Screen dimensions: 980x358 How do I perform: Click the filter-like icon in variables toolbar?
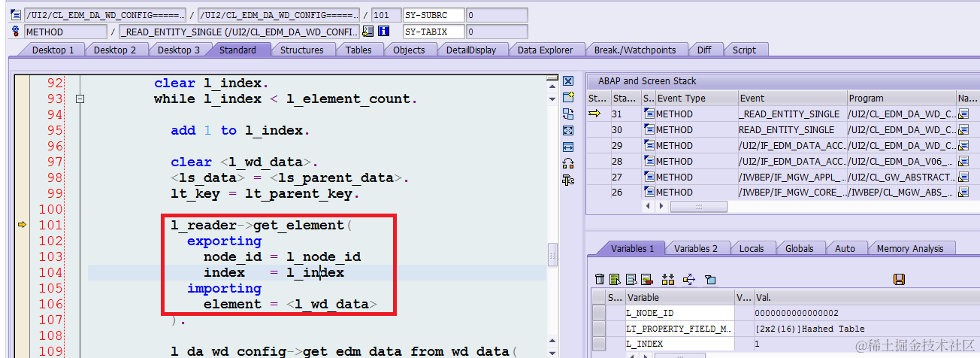[710, 279]
